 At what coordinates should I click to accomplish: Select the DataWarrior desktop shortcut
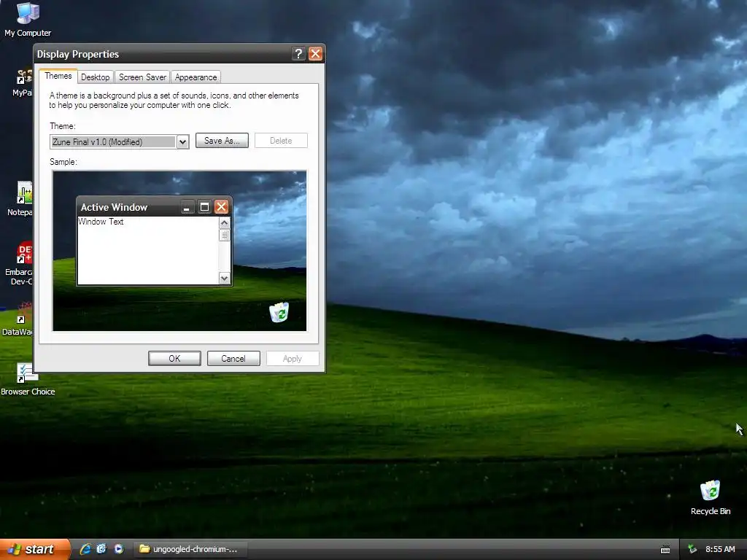18,319
